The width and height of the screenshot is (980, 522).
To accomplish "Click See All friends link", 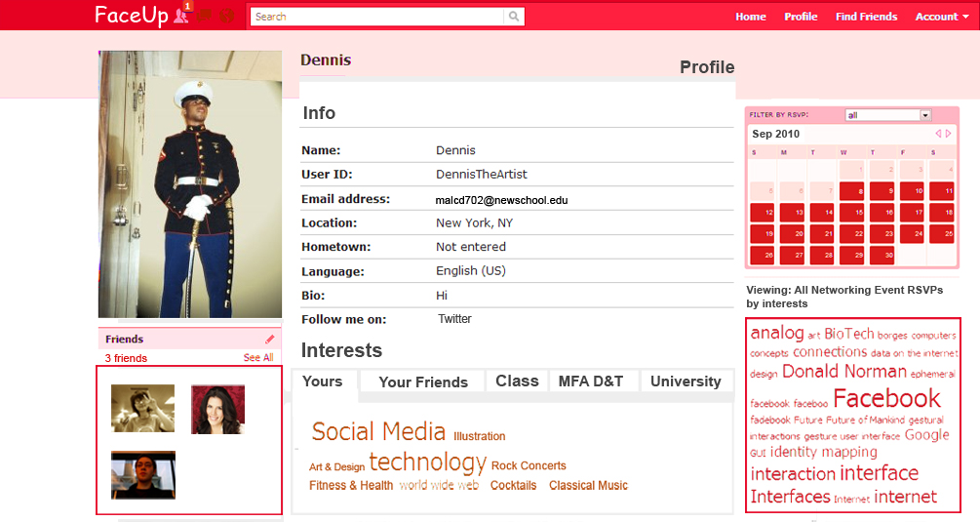I will (x=258, y=358).
